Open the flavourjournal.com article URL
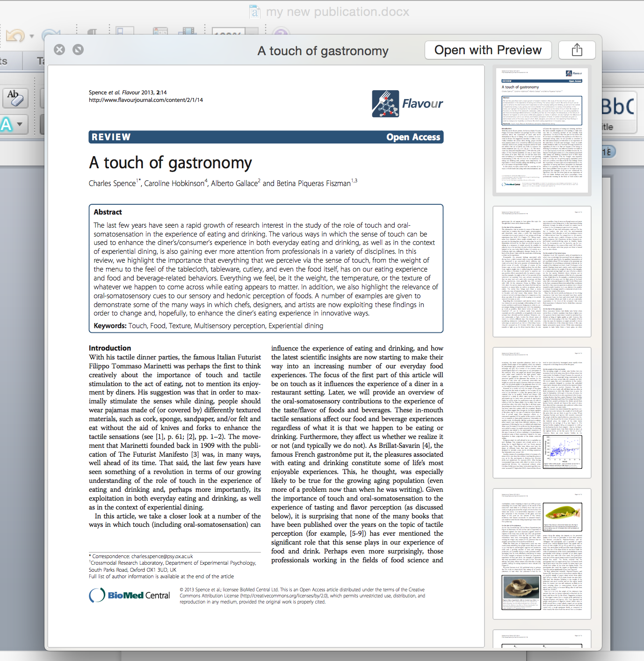Image resolution: width=644 pixels, height=661 pixels. point(146,100)
